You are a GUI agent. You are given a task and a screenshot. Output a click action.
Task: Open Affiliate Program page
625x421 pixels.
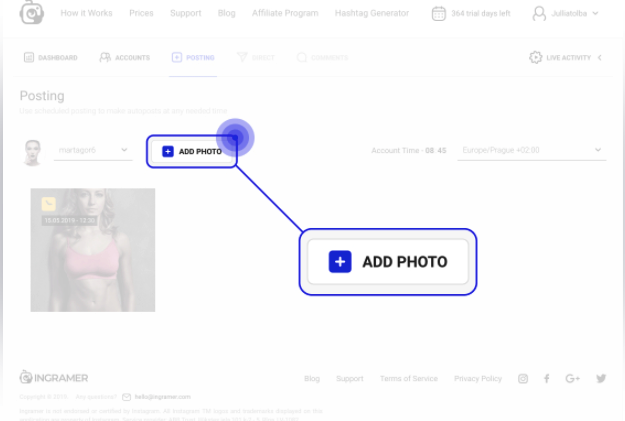[x=285, y=13]
